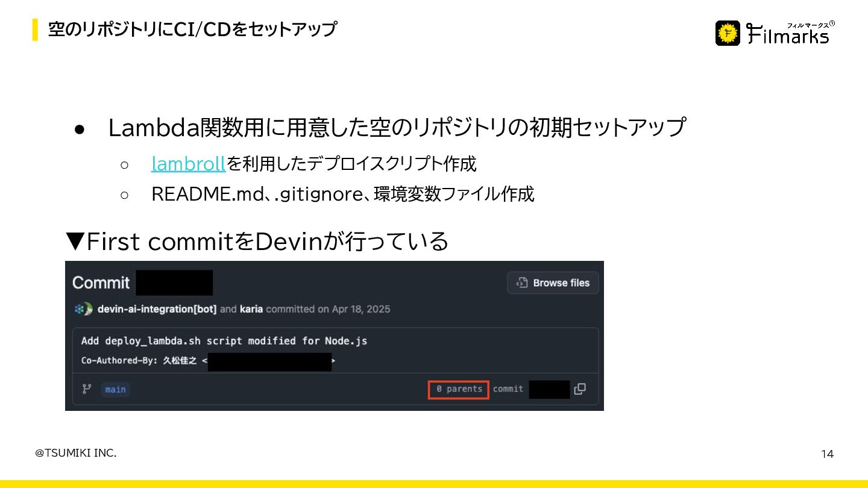Click the devin-ai-integration bot avatar icon

pos(83,309)
